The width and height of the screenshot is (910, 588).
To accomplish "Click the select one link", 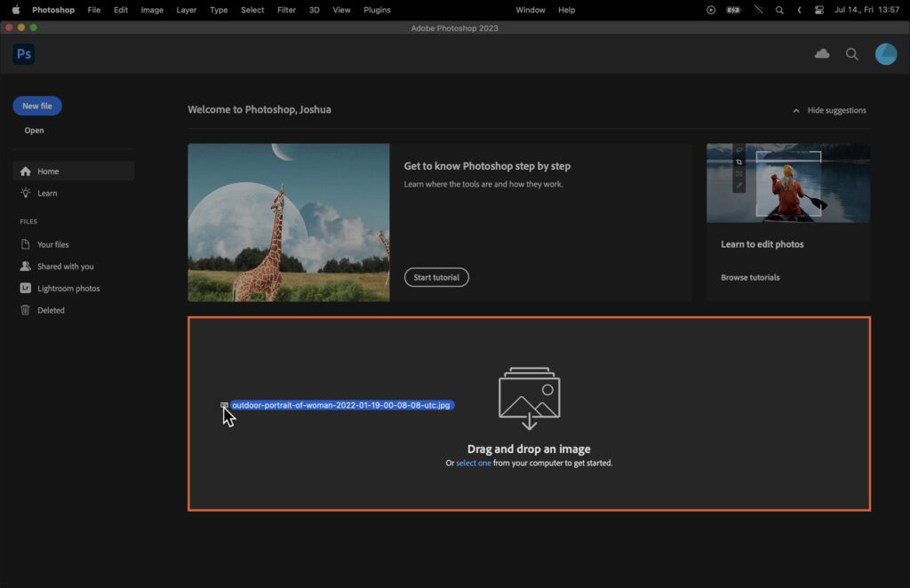I will [x=473, y=463].
